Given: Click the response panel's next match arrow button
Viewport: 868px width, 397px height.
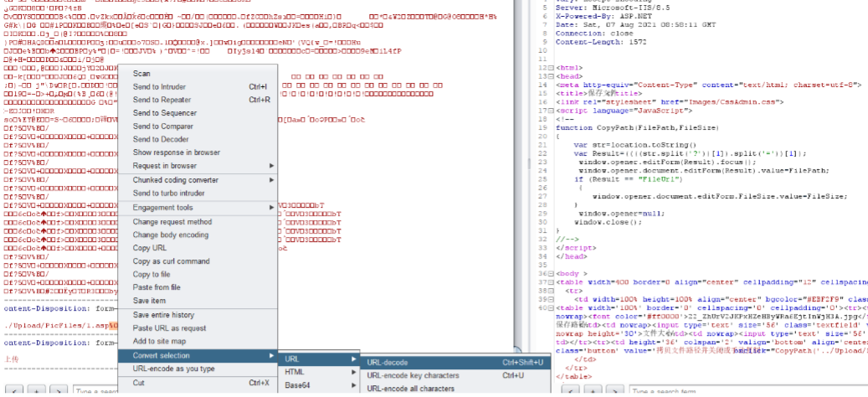Looking at the screenshot, I should (x=614, y=391).
